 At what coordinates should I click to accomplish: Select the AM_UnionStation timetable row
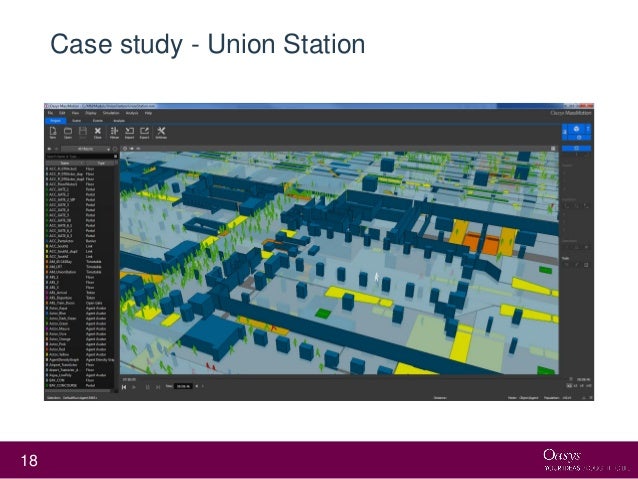pos(79,272)
